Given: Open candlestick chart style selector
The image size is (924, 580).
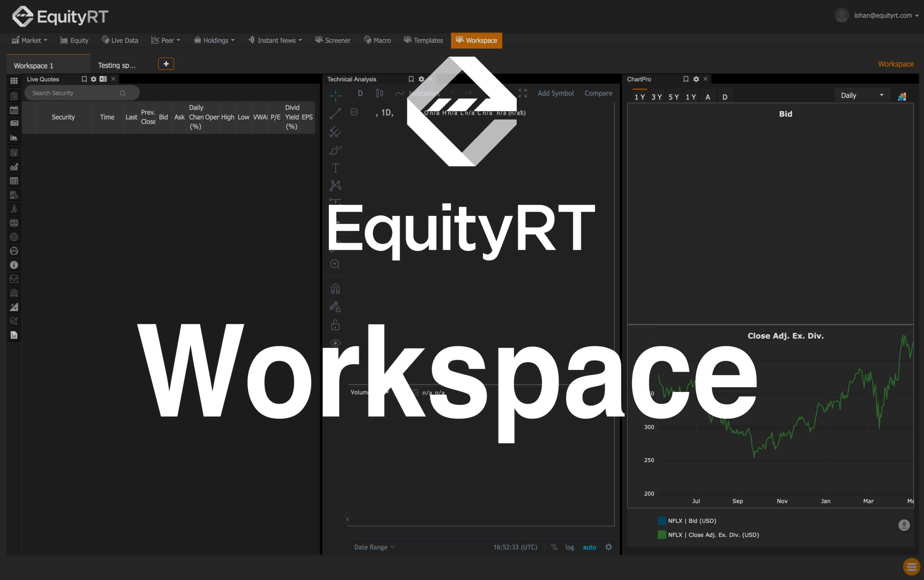Looking at the screenshot, I should pos(380,93).
